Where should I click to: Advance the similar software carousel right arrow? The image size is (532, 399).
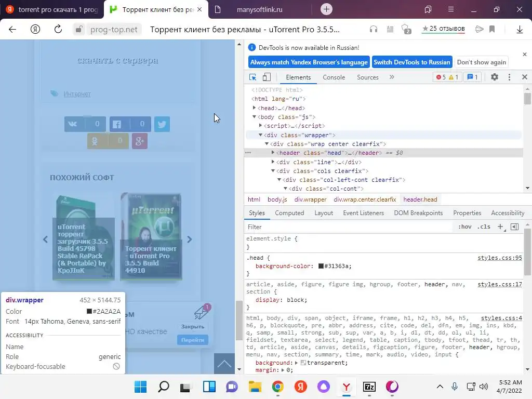point(189,240)
